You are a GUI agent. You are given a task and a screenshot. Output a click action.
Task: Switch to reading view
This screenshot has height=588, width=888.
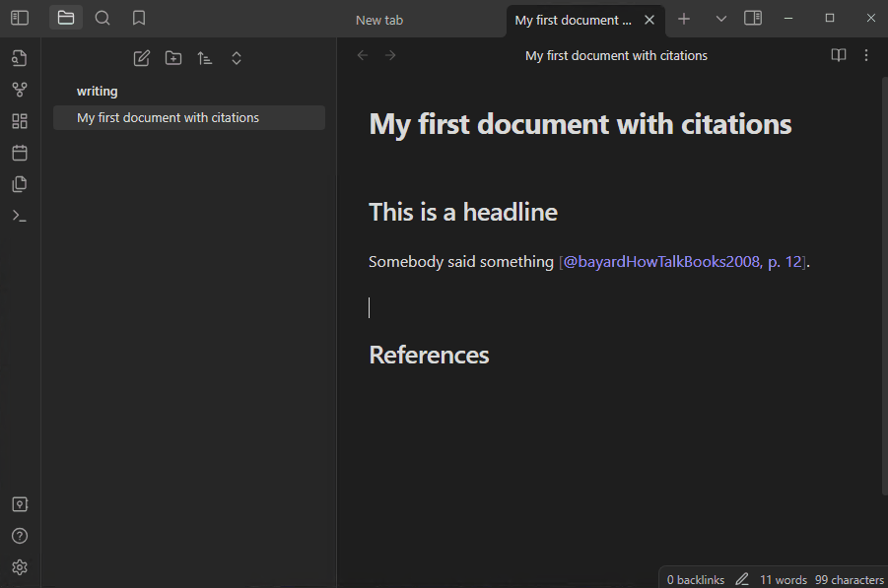[x=839, y=55]
